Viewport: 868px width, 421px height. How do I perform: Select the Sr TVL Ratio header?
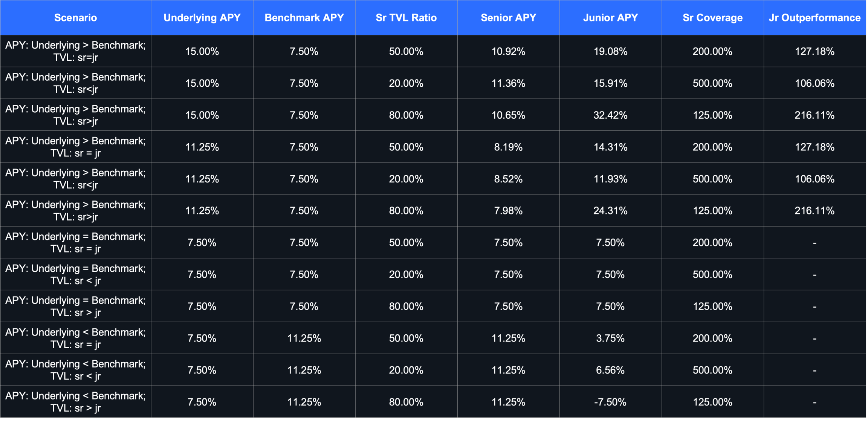pyautogui.click(x=406, y=18)
